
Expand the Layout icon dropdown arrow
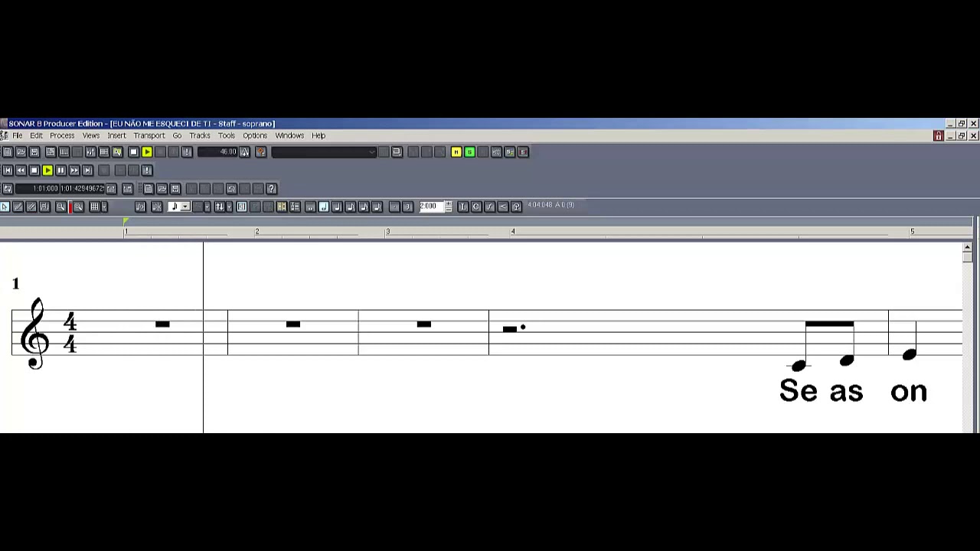click(x=229, y=207)
